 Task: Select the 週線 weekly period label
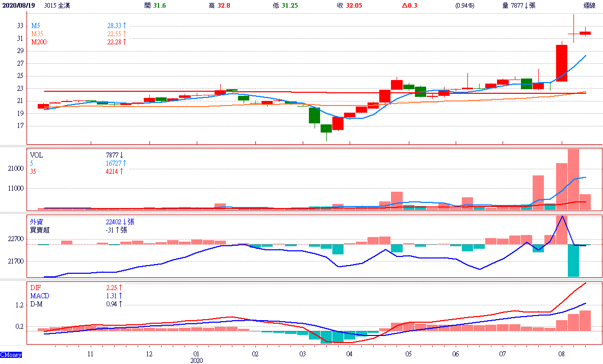click(x=590, y=6)
